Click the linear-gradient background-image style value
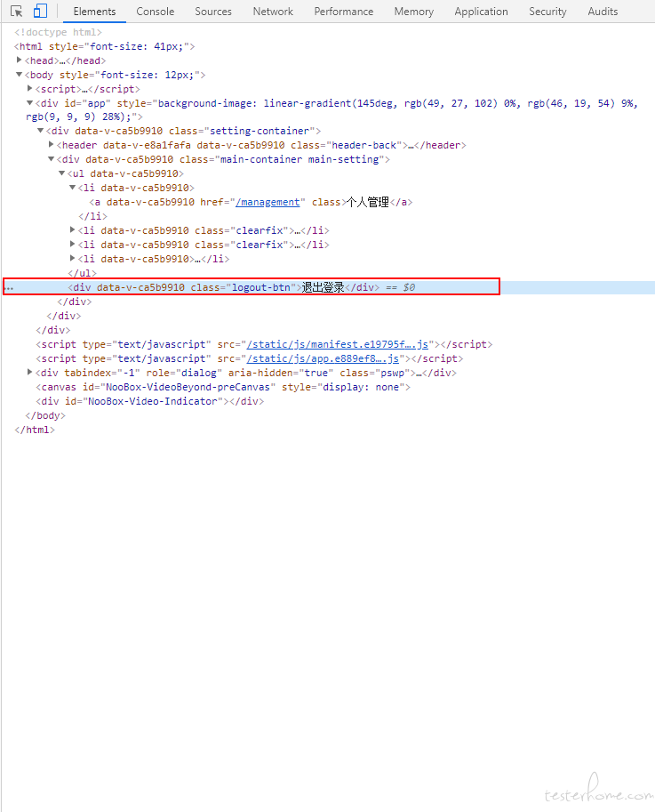This screenshot has width=655, height=812. 331,109
